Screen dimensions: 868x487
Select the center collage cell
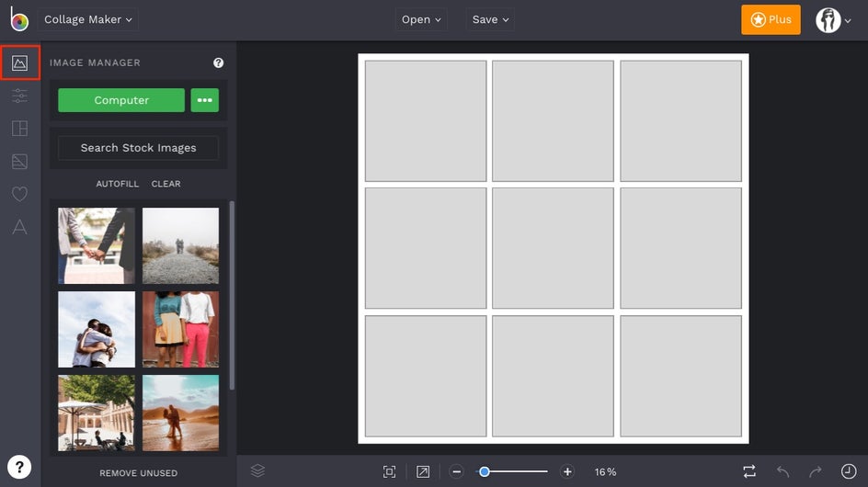(553, 248)
